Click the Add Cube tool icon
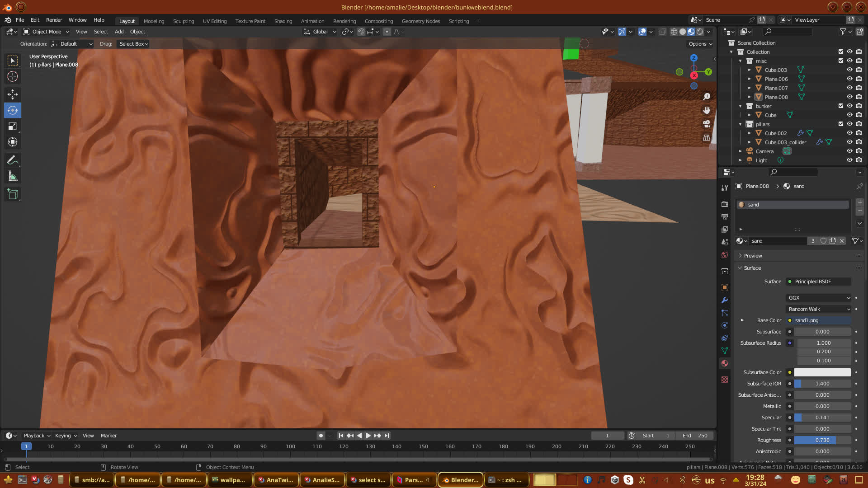The height and width of the screenshot is (488, 868). point(13,194)
